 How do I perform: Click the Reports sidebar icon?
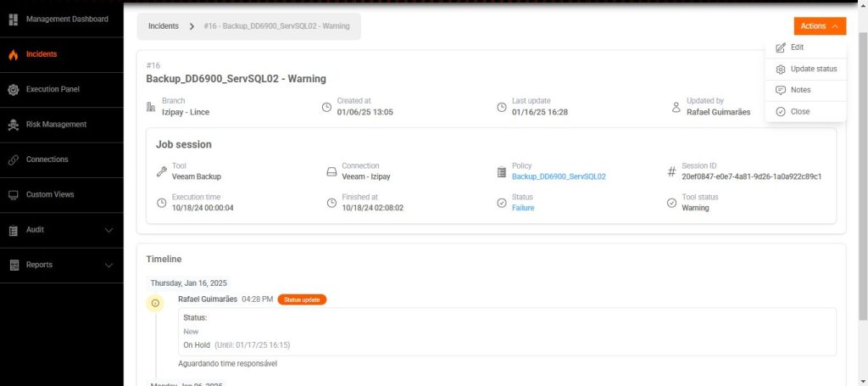point(13,266)
